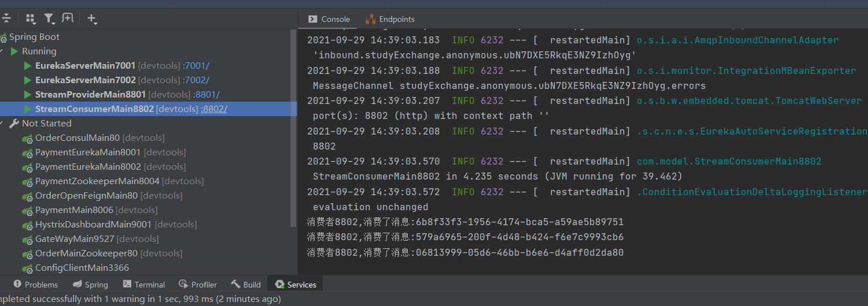
Task: Open the Filter dropdown icon
Action: click(50, 19)
